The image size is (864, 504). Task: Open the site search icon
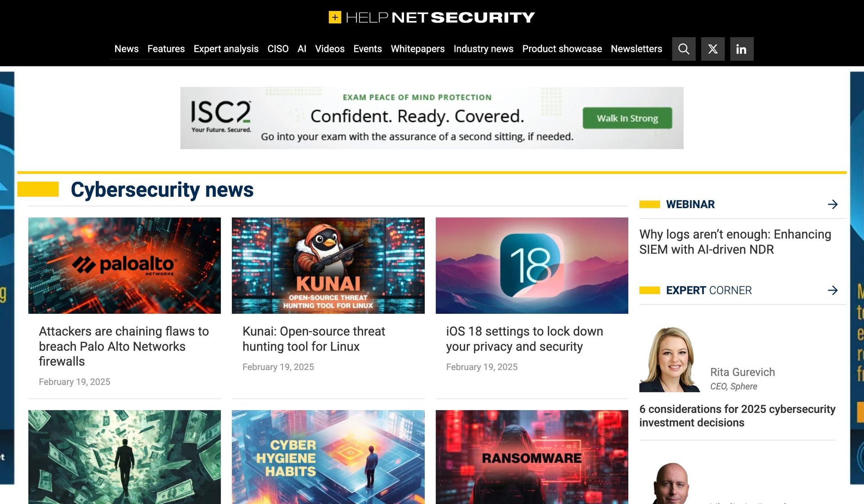[x=684, y=49]
